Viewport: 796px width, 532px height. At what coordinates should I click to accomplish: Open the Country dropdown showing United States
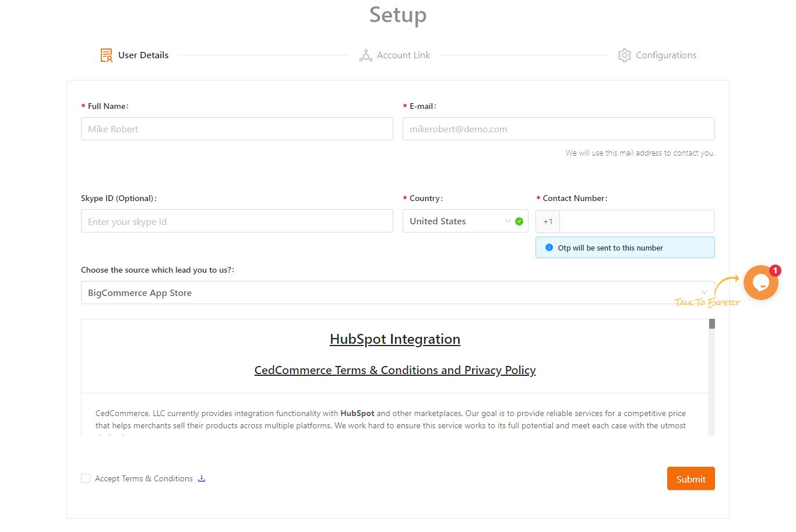[465, 221]
